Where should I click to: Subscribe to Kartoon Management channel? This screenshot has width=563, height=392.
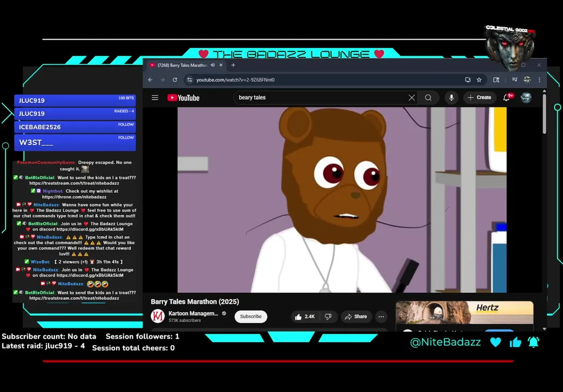point(250,316)
